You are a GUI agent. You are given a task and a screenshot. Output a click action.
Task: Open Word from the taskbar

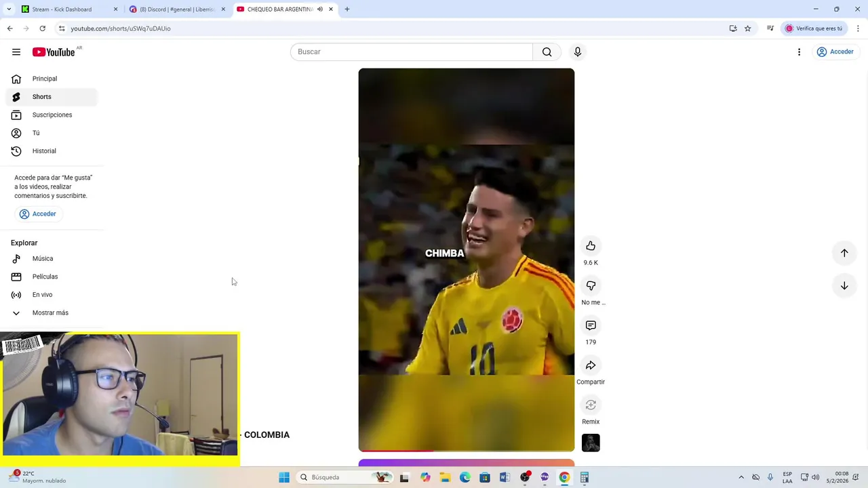tap(505, 477)
